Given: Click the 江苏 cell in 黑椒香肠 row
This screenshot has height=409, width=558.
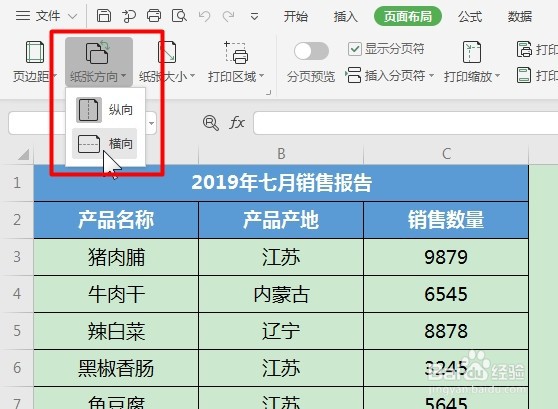Looking at the screenshot, I should (x=281, y=368).
